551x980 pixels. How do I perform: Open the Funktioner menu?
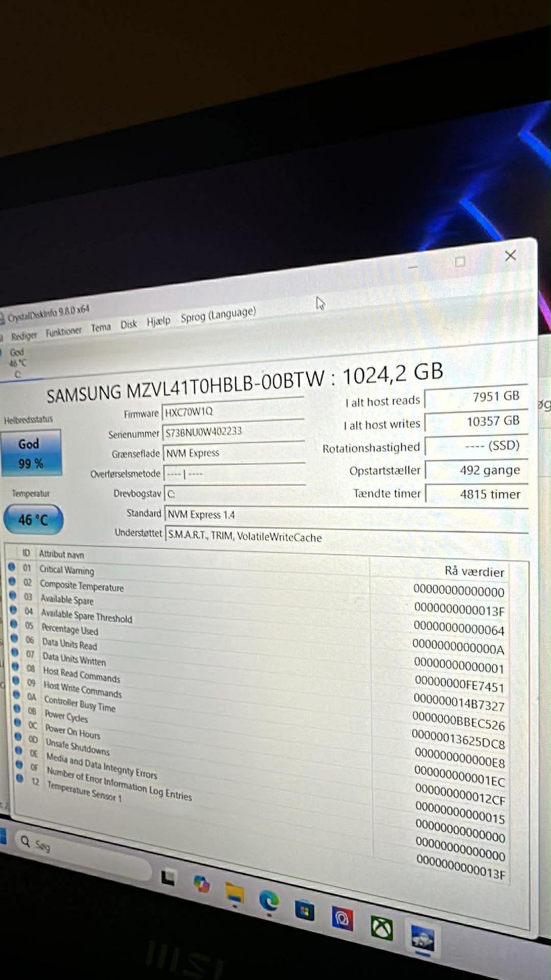coord(64,332)
